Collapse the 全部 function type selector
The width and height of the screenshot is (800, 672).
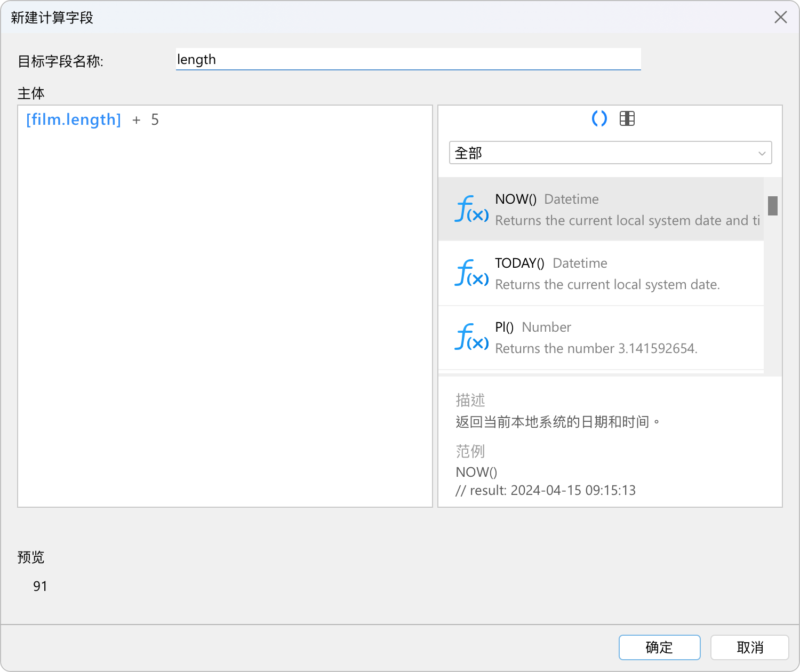tap(610, 153)
